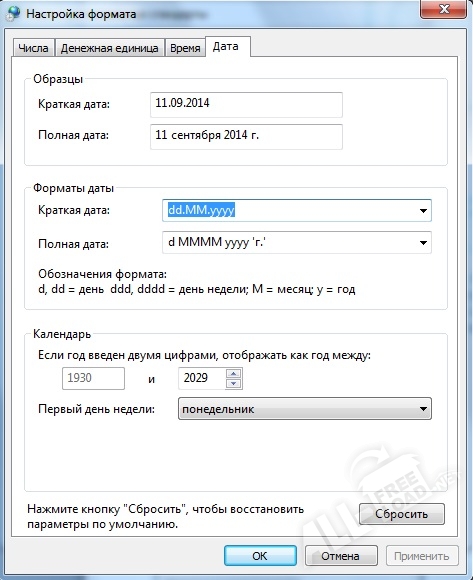Decrease the two-digit year limit with the down arrow

coord(233,383)
